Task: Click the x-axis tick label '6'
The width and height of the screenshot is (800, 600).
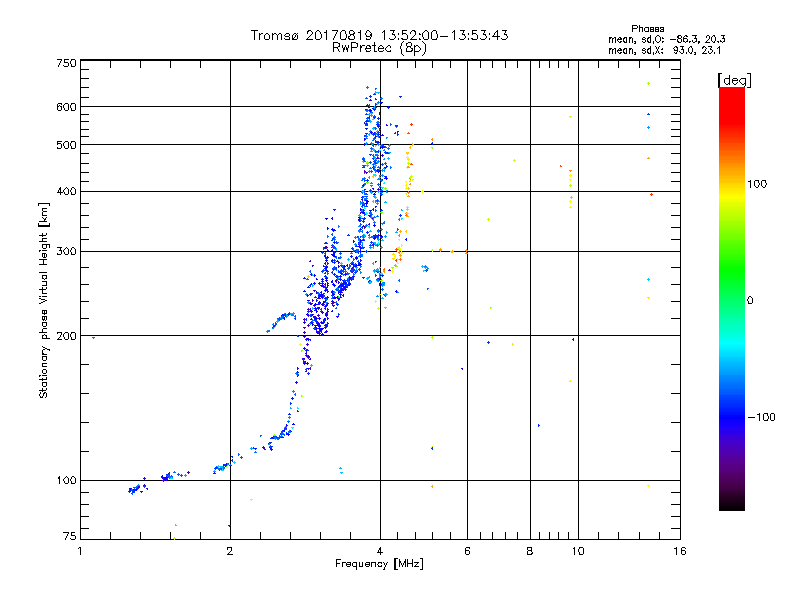Action: pos(467,551)
